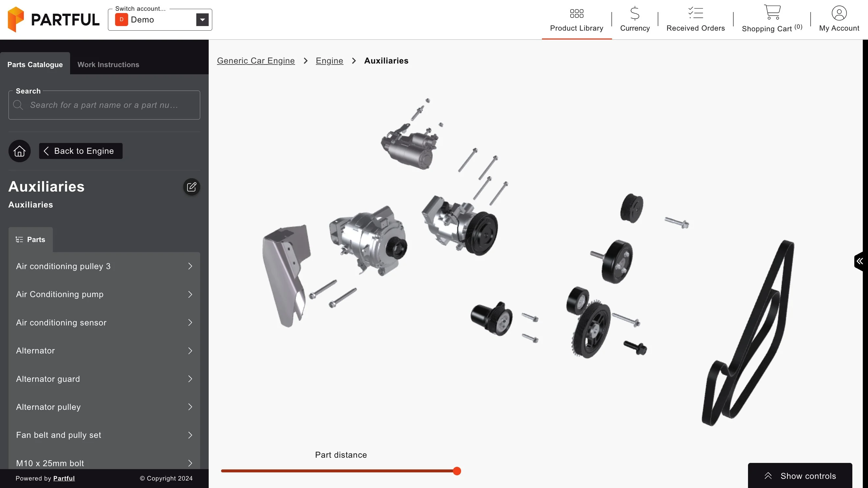This screenshot has width=868, height=488.
Task: Select 'Alternator guard' part name
Action: click(x=48, y=379)
